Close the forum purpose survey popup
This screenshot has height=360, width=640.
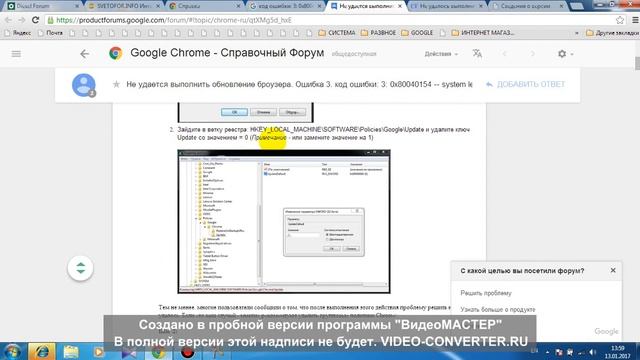pos(613,270)
